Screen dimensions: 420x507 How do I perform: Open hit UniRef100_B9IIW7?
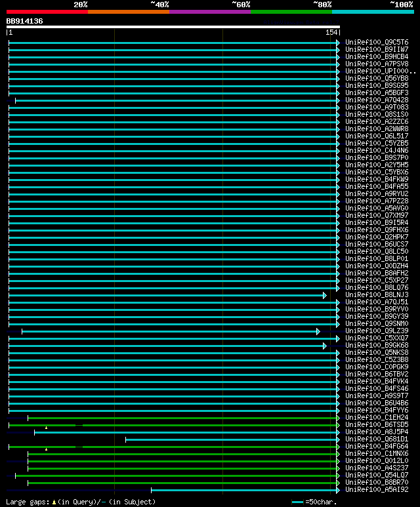[377, 49]
